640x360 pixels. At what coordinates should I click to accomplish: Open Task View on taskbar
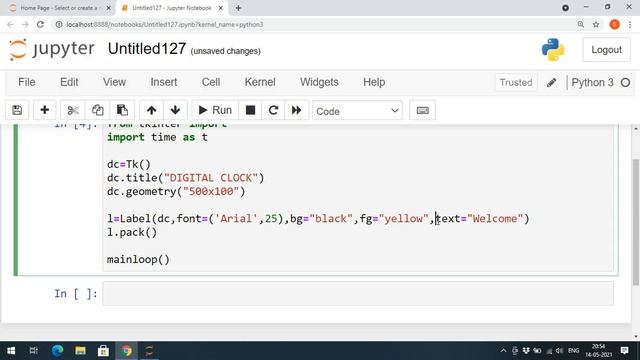coord(34,351)
